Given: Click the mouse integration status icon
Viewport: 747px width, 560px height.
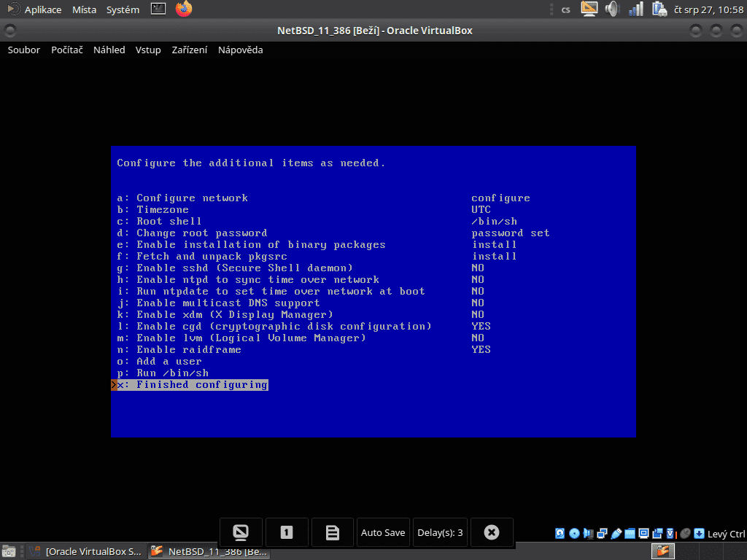Looking at the screenshot, I should click(x=685, y=533).
